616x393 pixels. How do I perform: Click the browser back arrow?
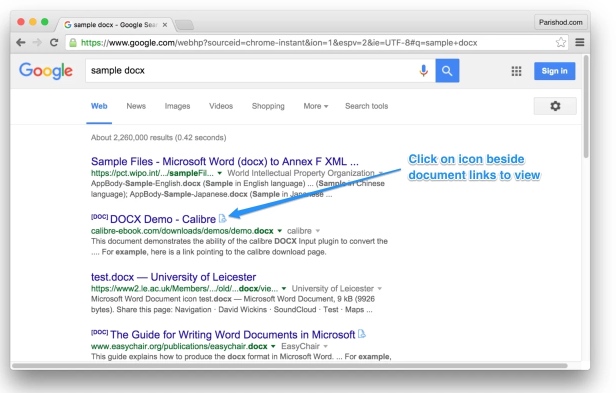click(21, 42)
